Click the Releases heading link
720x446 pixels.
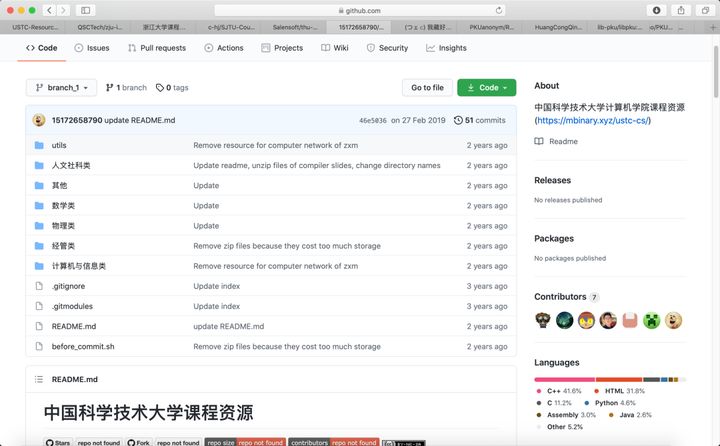(x=552, y=180)
